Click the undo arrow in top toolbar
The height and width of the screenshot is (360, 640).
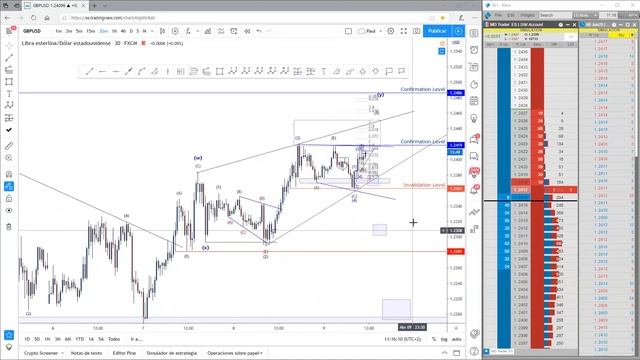(259, 31)
